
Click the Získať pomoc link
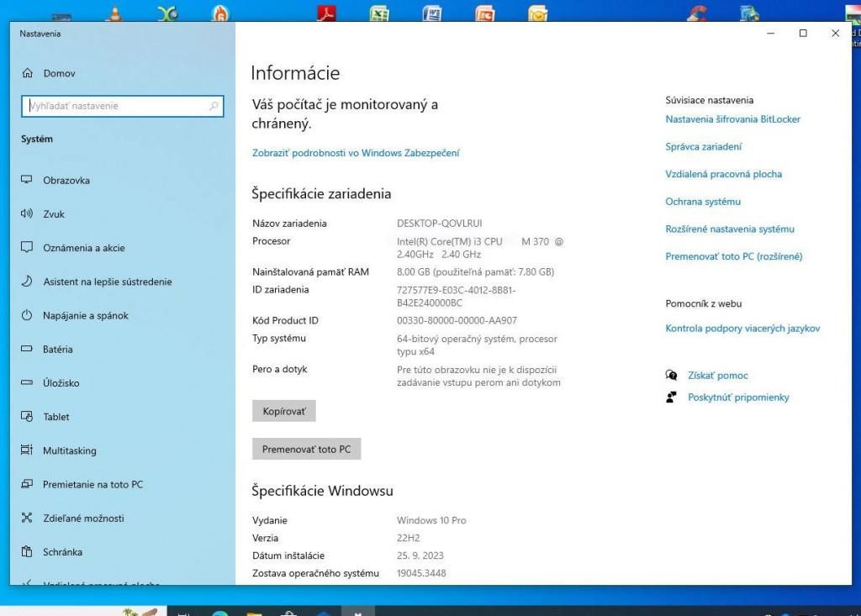click(x=717, y=376)
